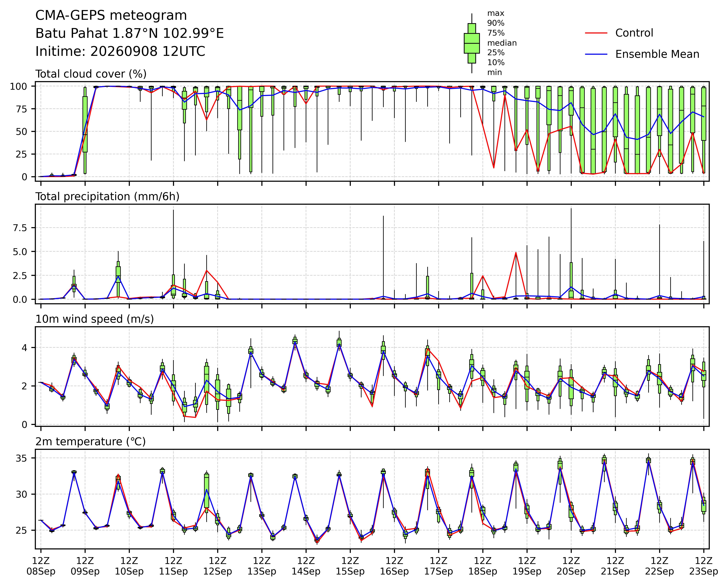Click the median label in boxplot legend

coord(502,43)
